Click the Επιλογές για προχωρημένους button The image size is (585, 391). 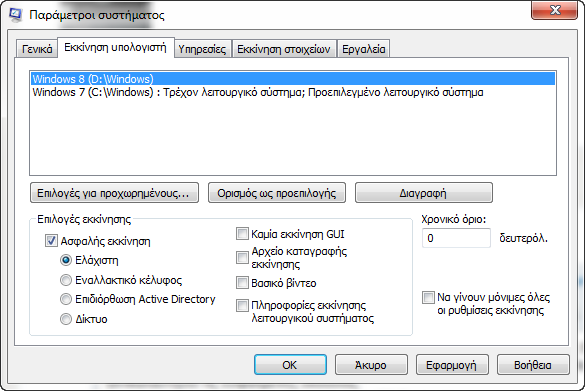(x=114, y=193)
